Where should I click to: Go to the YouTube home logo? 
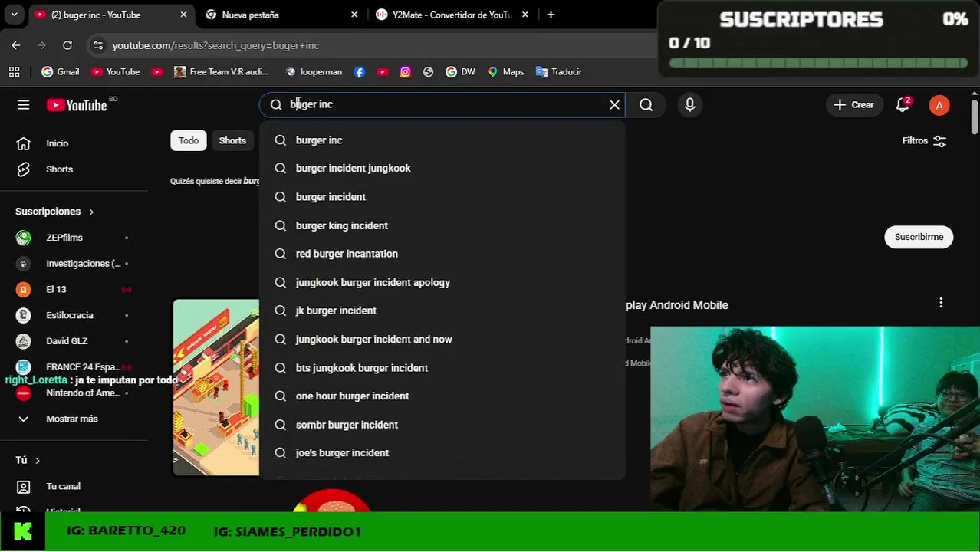(77, 105)
